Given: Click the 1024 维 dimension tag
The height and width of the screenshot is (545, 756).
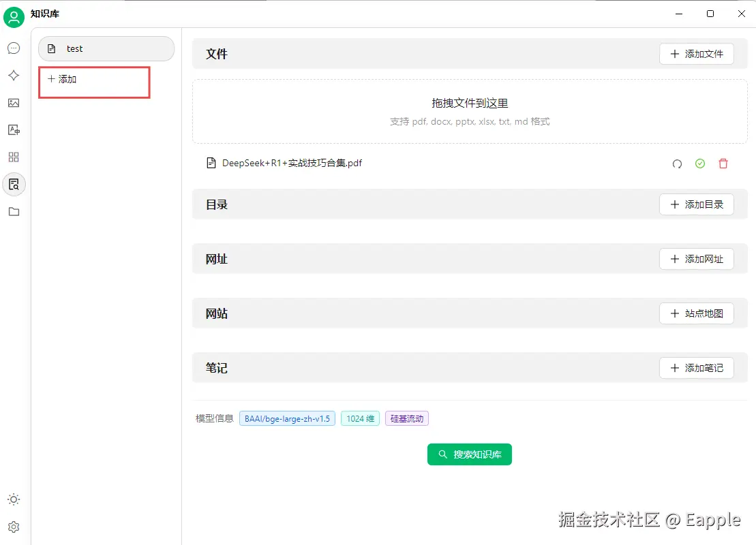Looking at the screenshot, I should pos(360,418).
